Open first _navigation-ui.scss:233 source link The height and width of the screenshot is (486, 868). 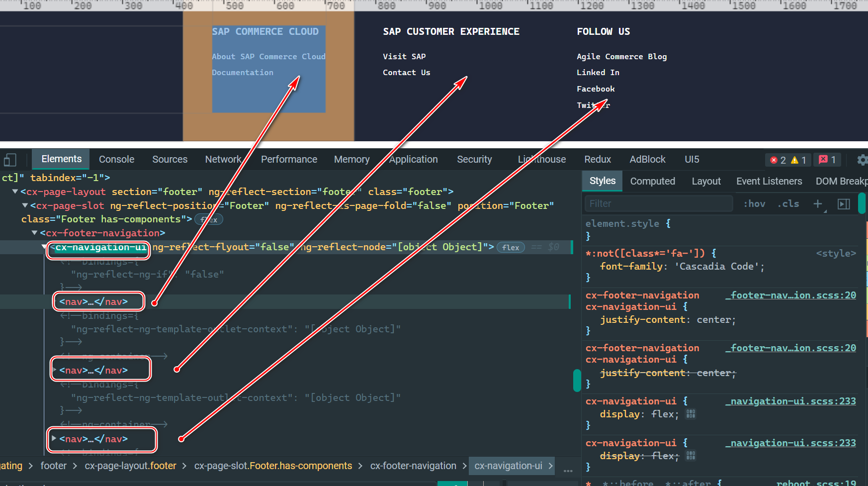coord(790,401)
